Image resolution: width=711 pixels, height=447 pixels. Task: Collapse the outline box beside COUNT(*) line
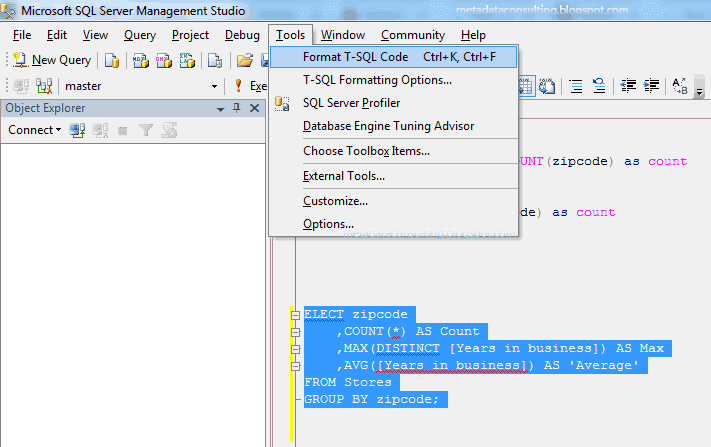point(295,332)
